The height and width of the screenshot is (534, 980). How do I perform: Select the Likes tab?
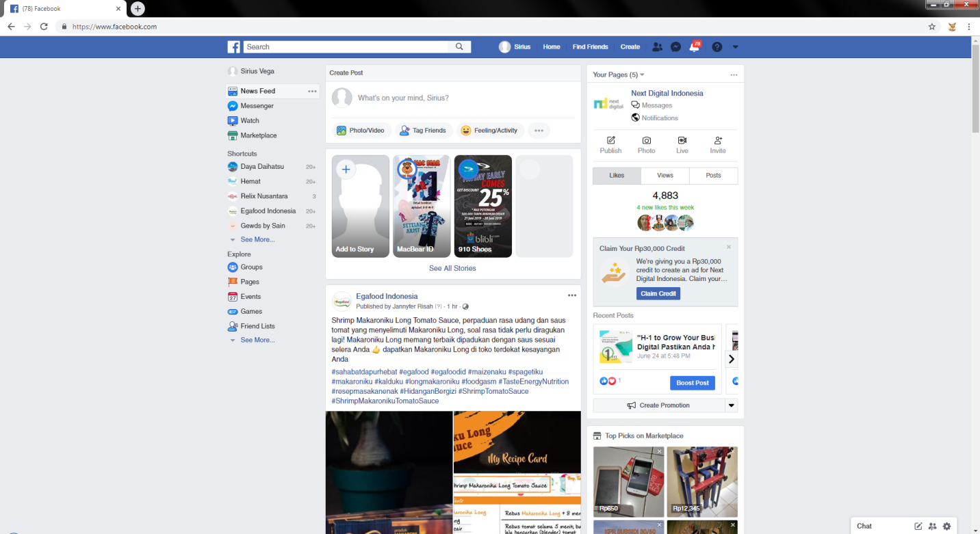pyautogui.click(x=617, y=176)
